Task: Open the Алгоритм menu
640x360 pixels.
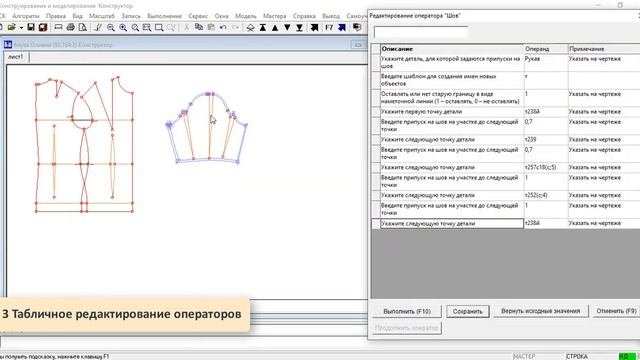Action: coord(26,16)
